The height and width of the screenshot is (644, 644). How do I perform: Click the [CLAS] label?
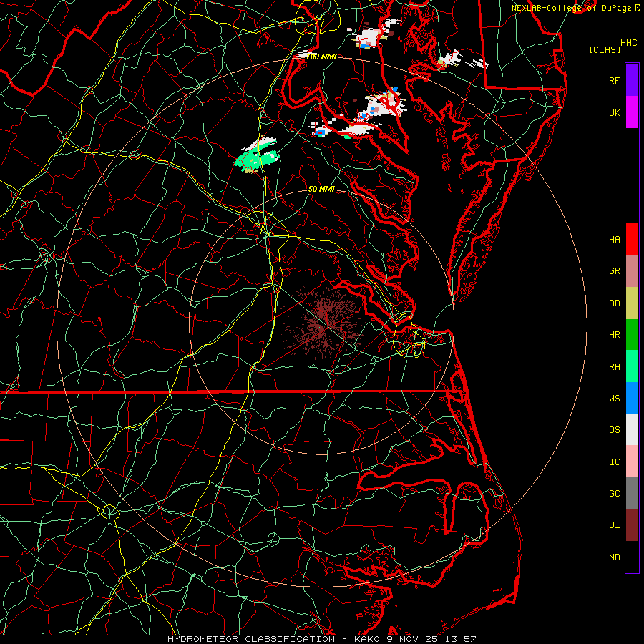[x=605, y=49]
